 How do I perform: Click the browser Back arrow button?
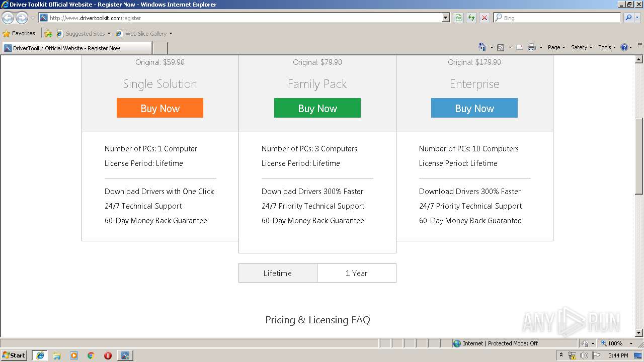(x=8, y=18)
